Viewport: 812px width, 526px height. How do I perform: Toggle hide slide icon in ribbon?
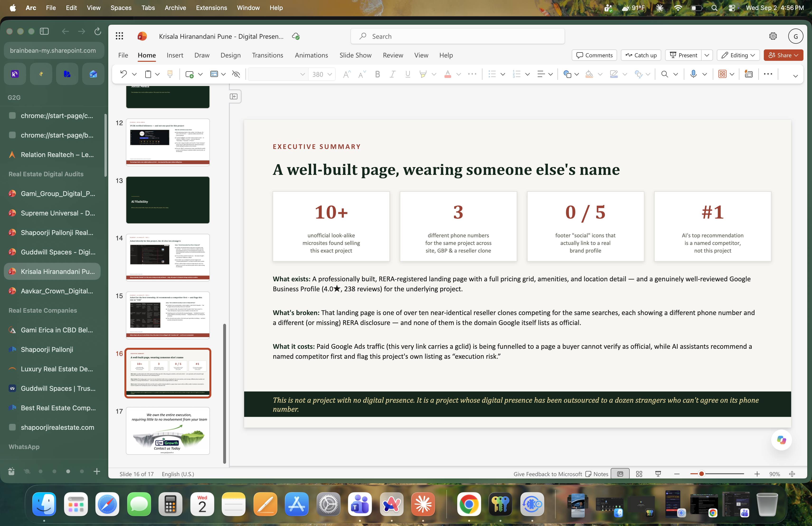236,74
